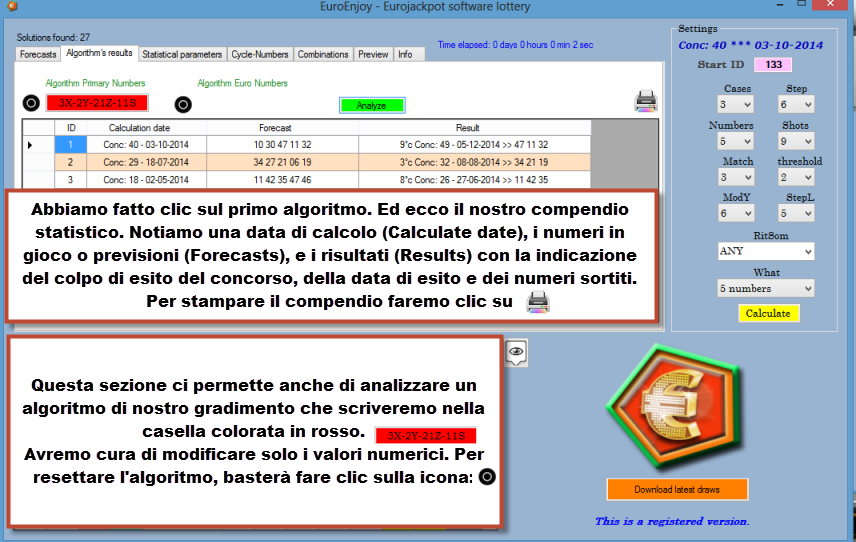Click the red algorithm field 3X-2Y-21Z-11S under Primary Numbers
The height and width of the screenshot is (542, 856).
pyautogui.click(x=97, y=103)
